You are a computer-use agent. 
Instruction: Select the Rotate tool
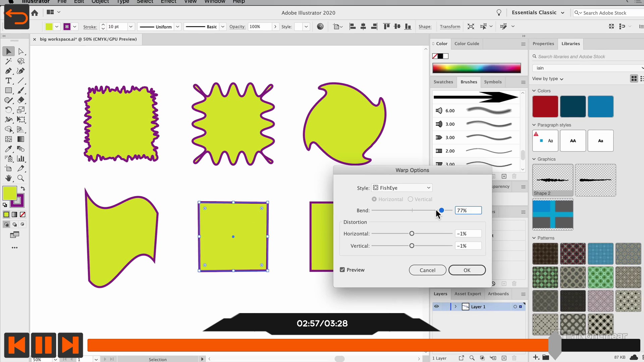pyautogui.click(x=8, y=110)
